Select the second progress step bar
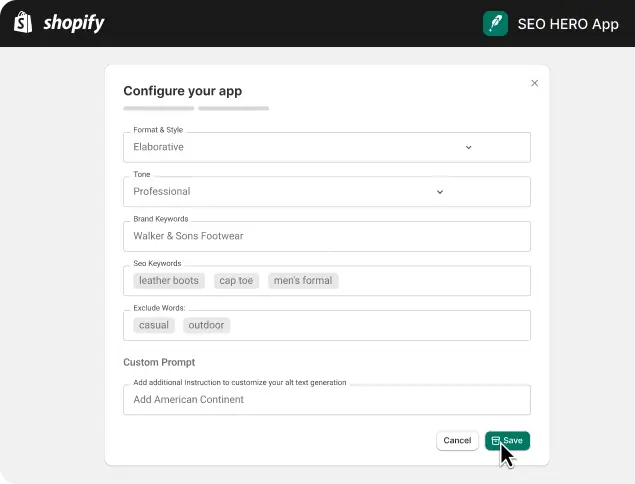Image resolution: width=635 pixels, height=484 pixels. pyautogui.click(x=234, y=108)
